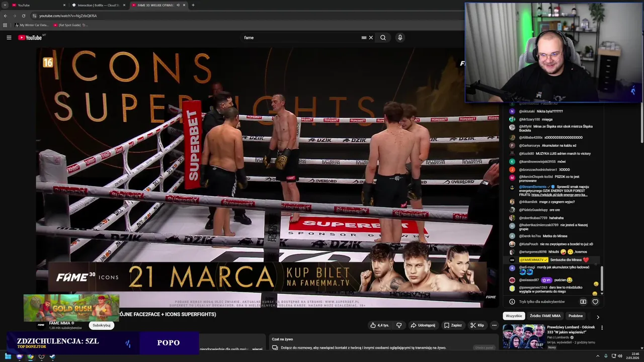Open the bookmarks apps grid icon

coord(5,25)
